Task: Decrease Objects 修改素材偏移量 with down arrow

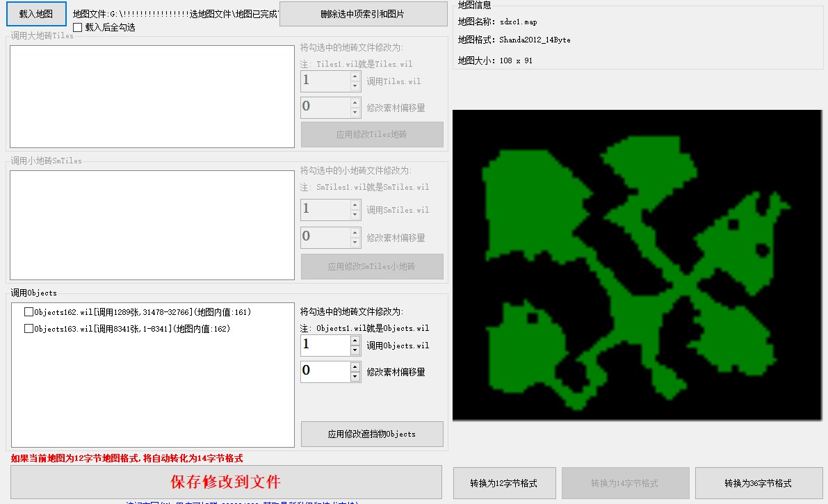Action: pyautogui.click(x=355, y=377)
